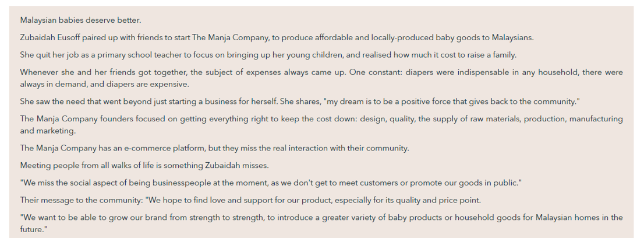644x238 pixels.
Task: Click the paragraph about founders keeping the cost down
Action: pos(321,125)
